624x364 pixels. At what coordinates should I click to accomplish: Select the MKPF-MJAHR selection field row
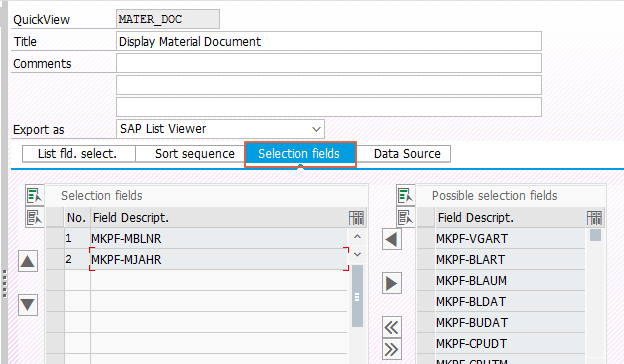coord(218,259)
